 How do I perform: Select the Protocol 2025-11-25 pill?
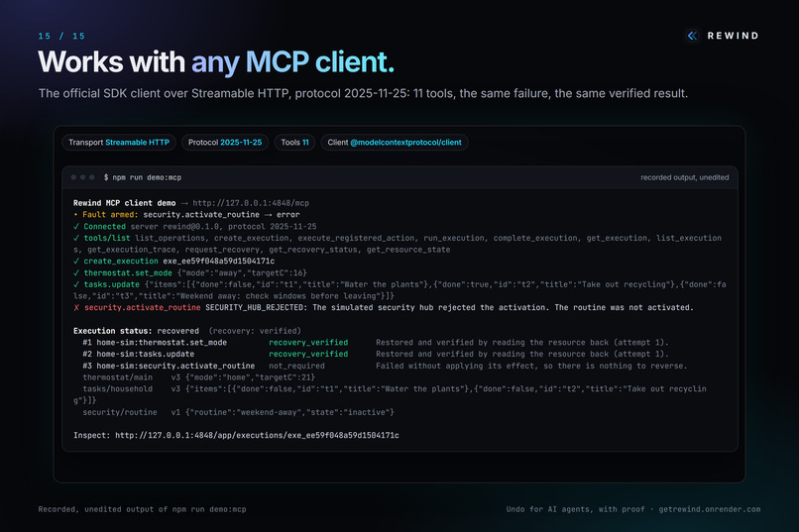coord(225,143)
